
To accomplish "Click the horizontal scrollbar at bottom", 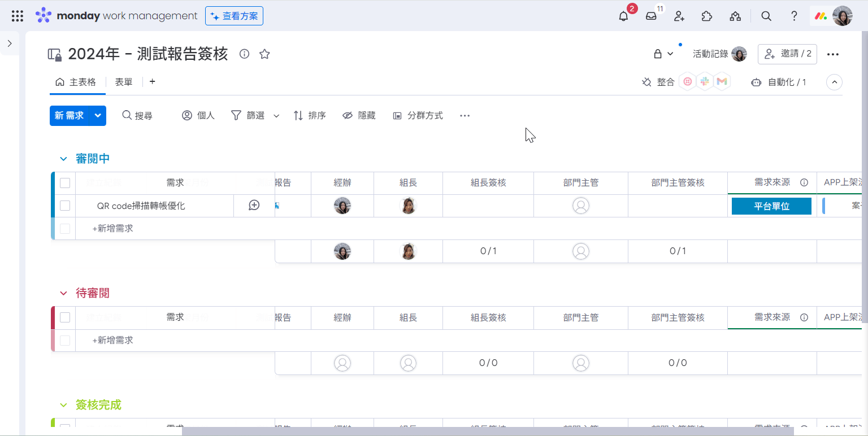I will coord(488,431).
